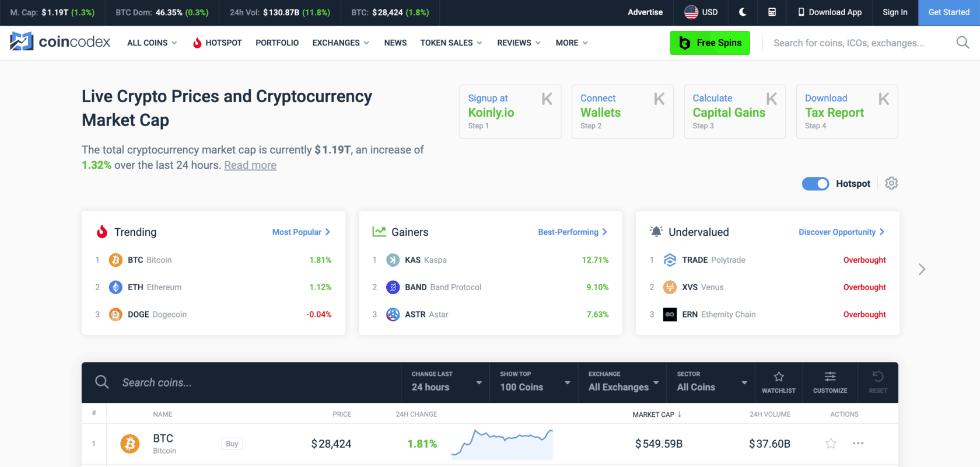Click the Buy button for BTC
Image resolution: width=980 pixels, height=467 pixels.
232,444
